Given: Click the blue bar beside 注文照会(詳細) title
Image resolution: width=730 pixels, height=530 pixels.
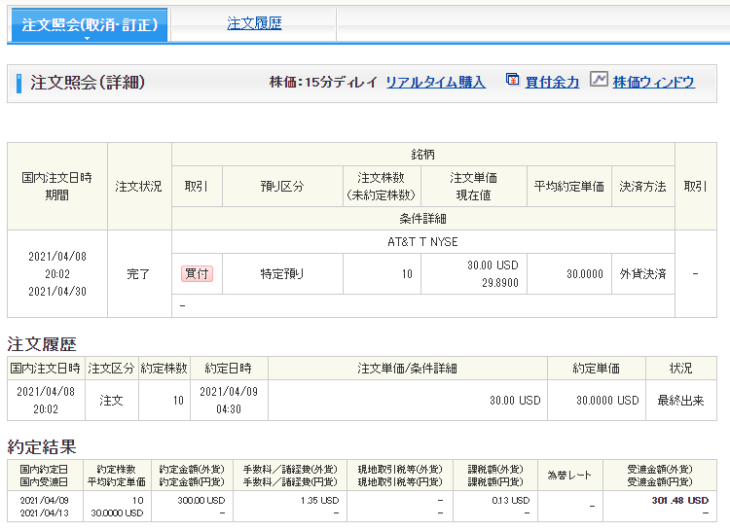Looking at the screenshot, I should click(x=19, y=83).
